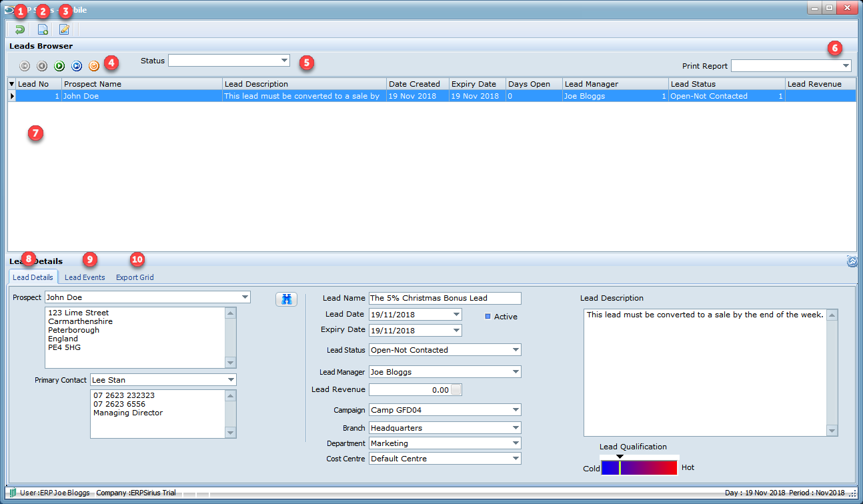Screen dimensions: 863x504
Task: Click the status bar User ERP Joe Bloggs
Action: pos(55,493)
